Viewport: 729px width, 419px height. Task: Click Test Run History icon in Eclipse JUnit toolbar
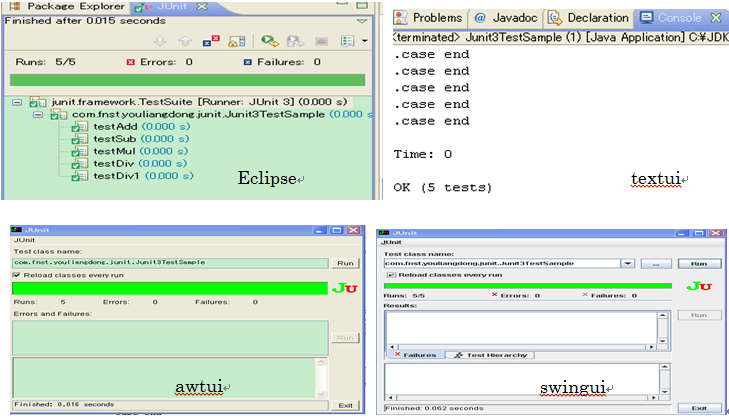click(347, 41)
